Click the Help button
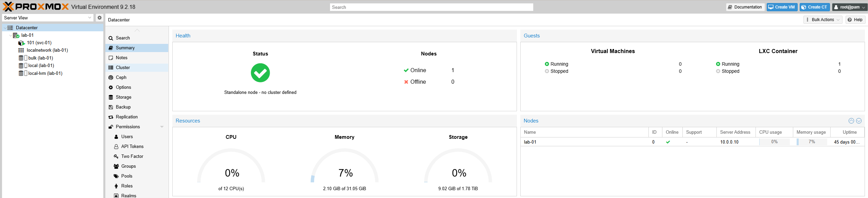868x198 pixels. click(855, 20)
